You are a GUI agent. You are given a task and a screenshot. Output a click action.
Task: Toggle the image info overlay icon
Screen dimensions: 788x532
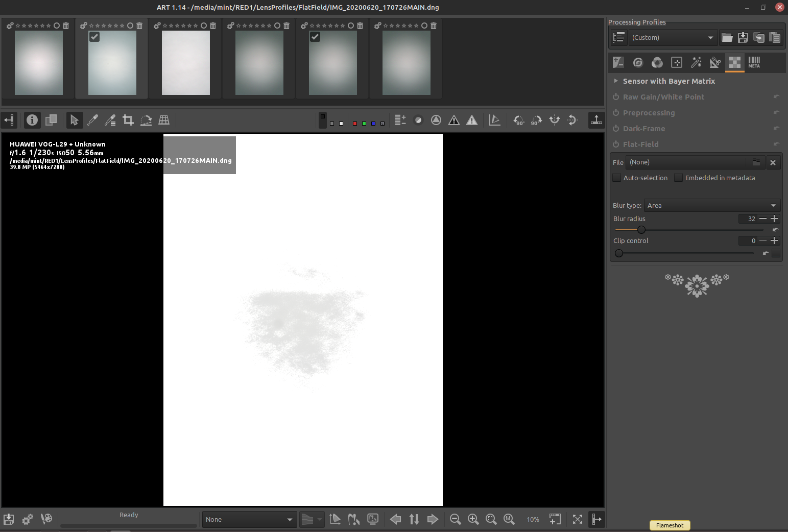tap(32, 120)
